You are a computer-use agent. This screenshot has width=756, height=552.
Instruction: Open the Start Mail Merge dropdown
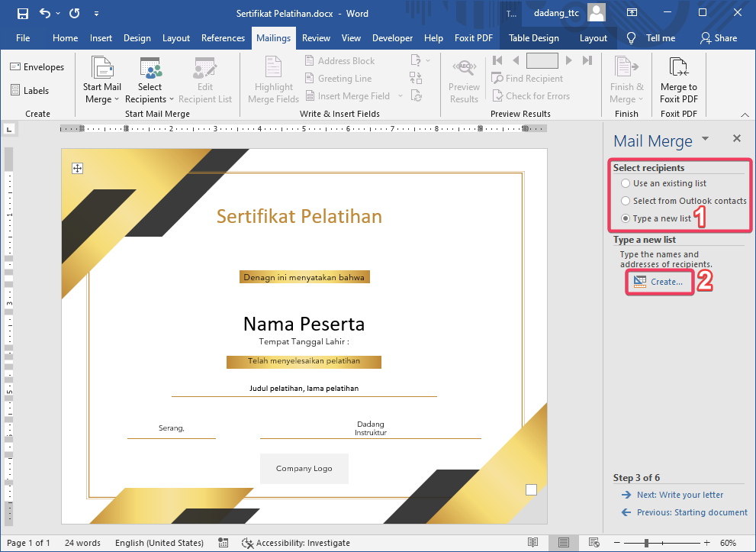click(x=101, y=79)
